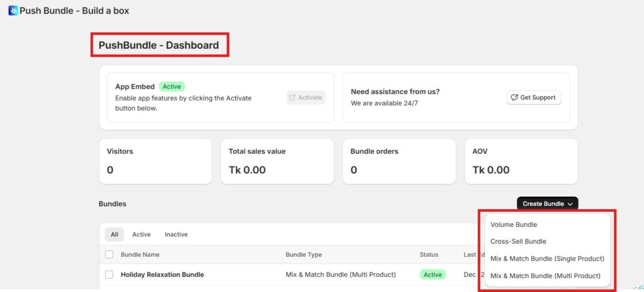Image resolution: width=644 pixels, height=292 pixels.
Task: Open the Holiday Relaxation Bundle row name
Action: coord(162,275)
